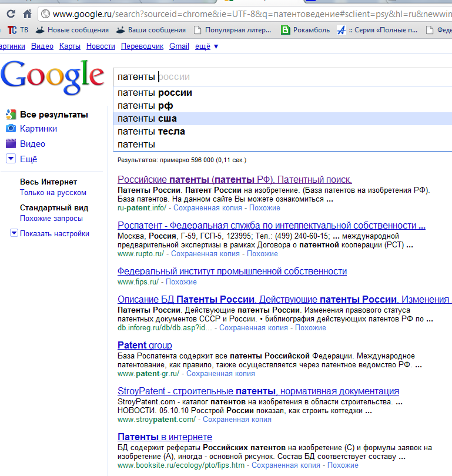This screenshot has height=476, width=452.
Task: Click Похожие запросы in sidebar
Action: pos(51,218)
